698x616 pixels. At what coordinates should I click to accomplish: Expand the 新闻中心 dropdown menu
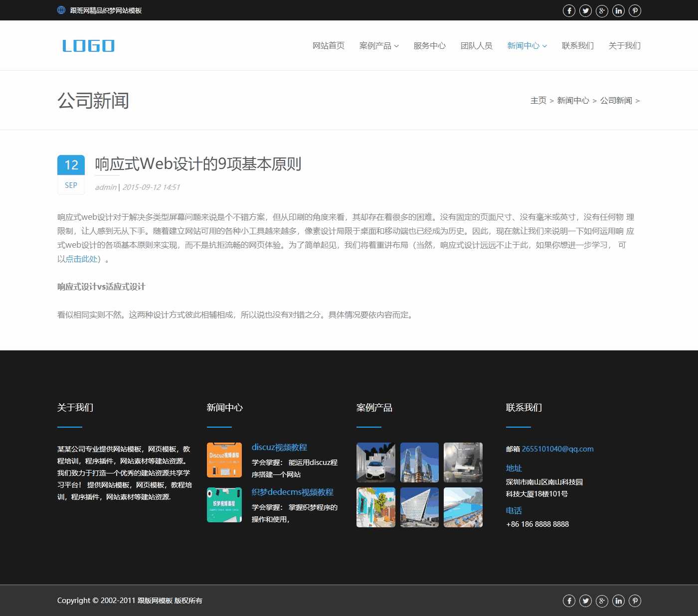pyautogui.click(x=523, y=45)
